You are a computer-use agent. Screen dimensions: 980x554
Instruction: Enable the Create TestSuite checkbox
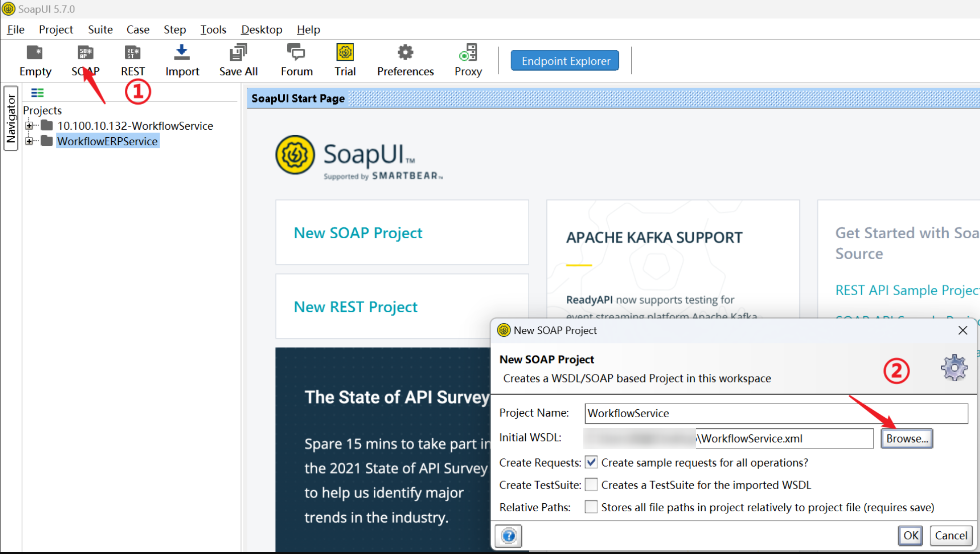coord(591,485)
